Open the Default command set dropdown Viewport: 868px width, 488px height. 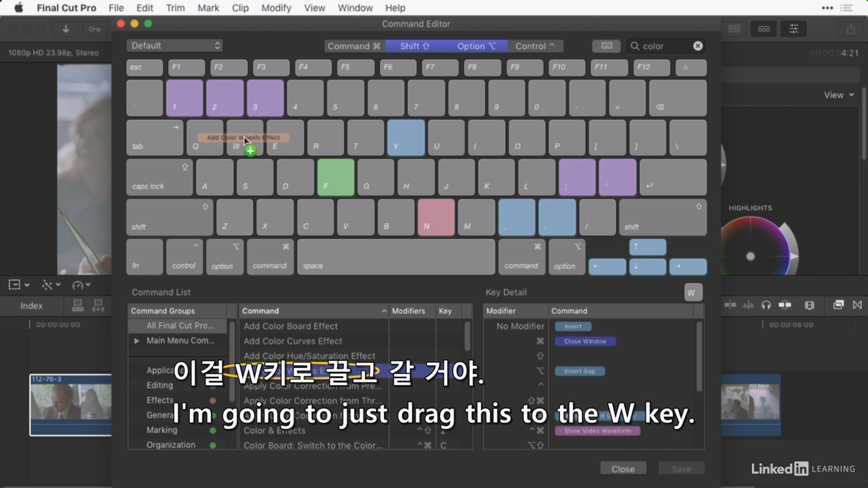(174, 45)
